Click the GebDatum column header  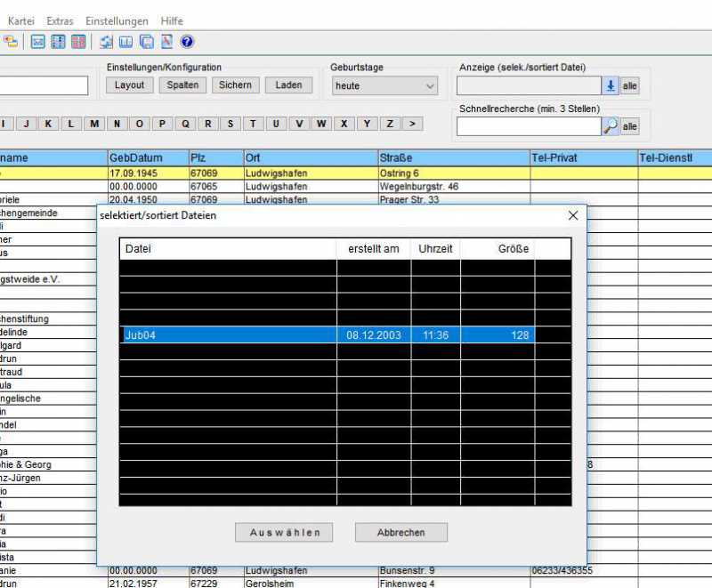pos(147,157)
